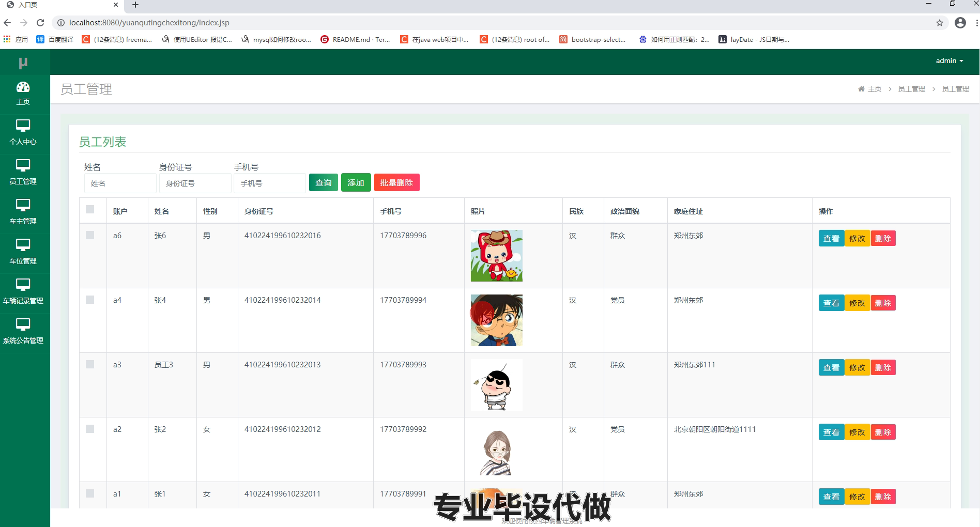Expand the admin user dropdown
The width and height of the screenshot is (980, 527).
[x=950, y=61]
